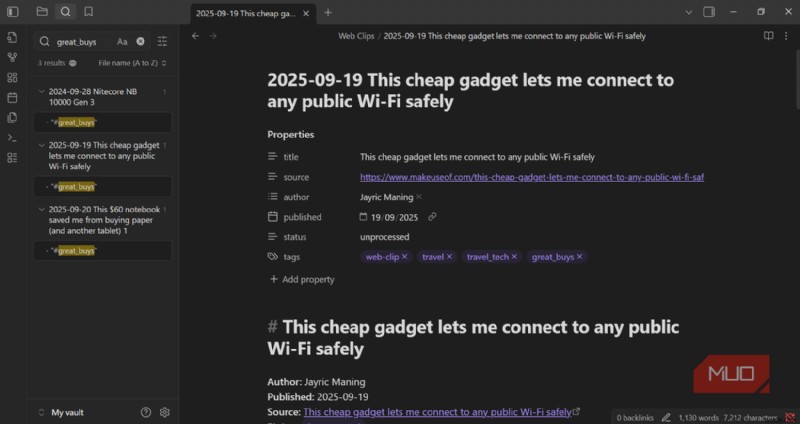Switch to reading view book icon
The height and width of the screenshot is (424, 800).
coord(768,36)
